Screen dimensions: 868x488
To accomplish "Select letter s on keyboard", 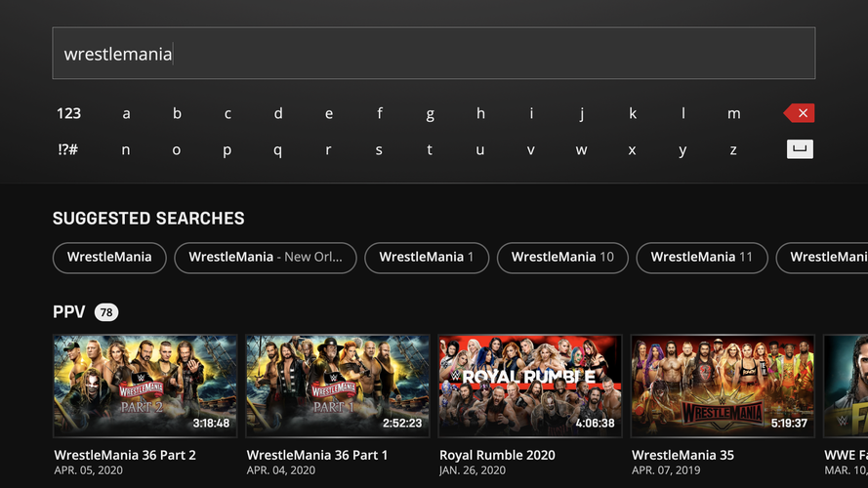I will click(x=379, y=150).
